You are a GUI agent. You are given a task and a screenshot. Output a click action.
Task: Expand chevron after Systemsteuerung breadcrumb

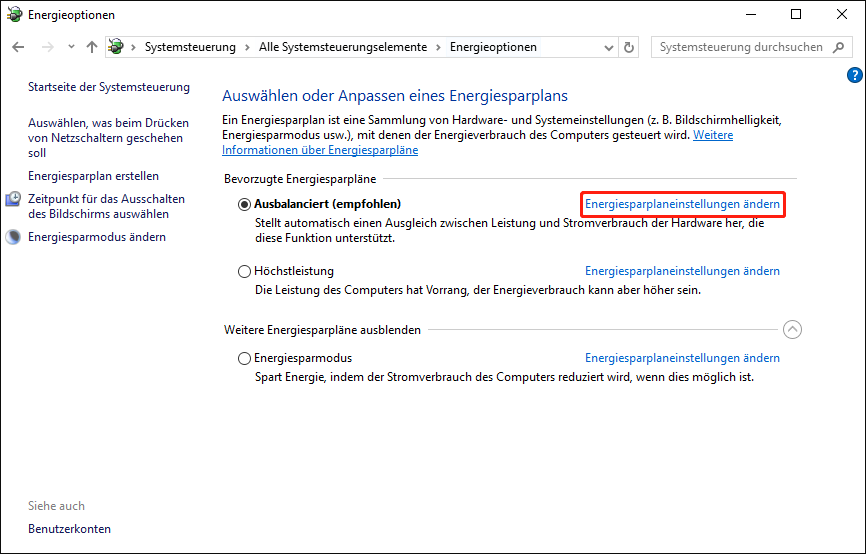tap(247, 47)
